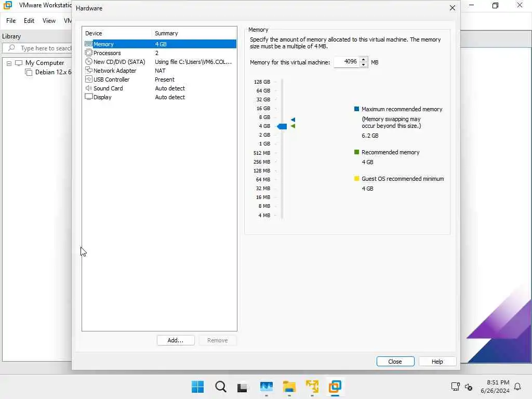532x399 pixels.
Task: Open Windows taskbar Search
Action: click(x=220, y=387)
